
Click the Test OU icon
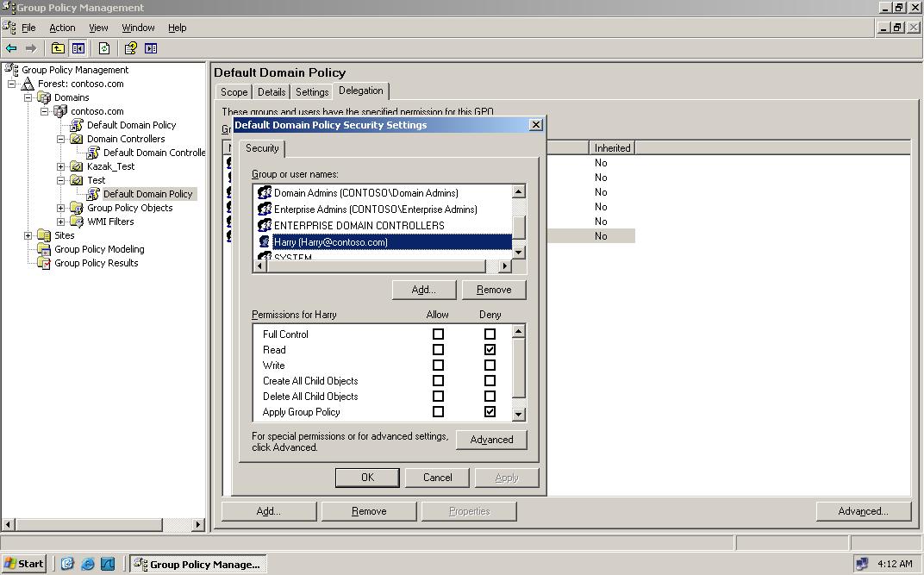[x=77, y=179]
